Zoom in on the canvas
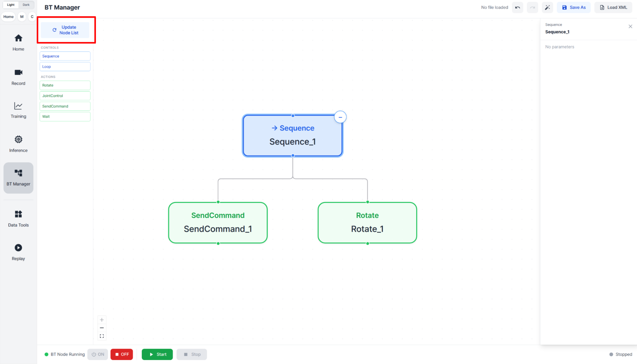The width and height of the screenshot is (637, 364). tap(102, 320)
